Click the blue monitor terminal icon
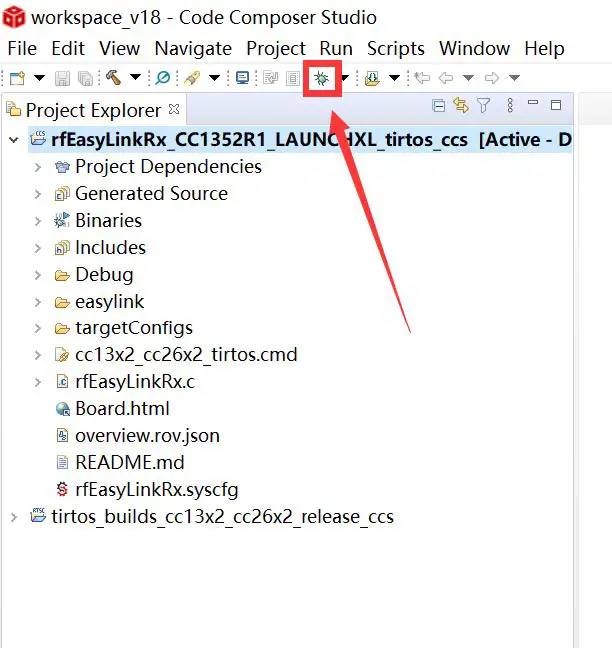612x648 pixels. click(242, 77)
